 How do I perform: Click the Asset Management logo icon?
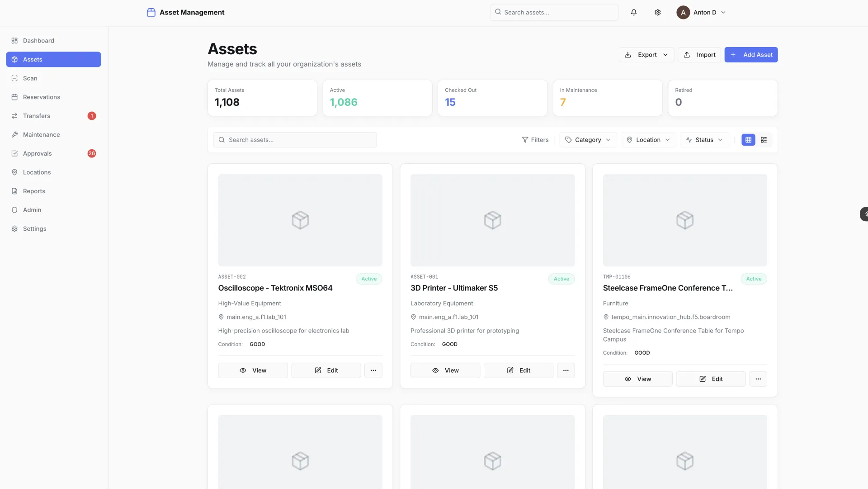[x=151, y=12]
